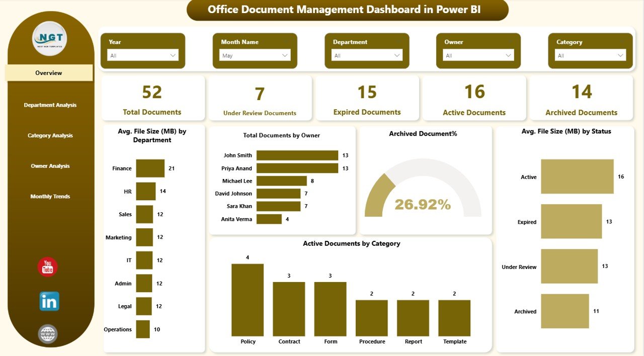Select the Owner Analysis tab
644x356 pixels.
tap(50, 165)
